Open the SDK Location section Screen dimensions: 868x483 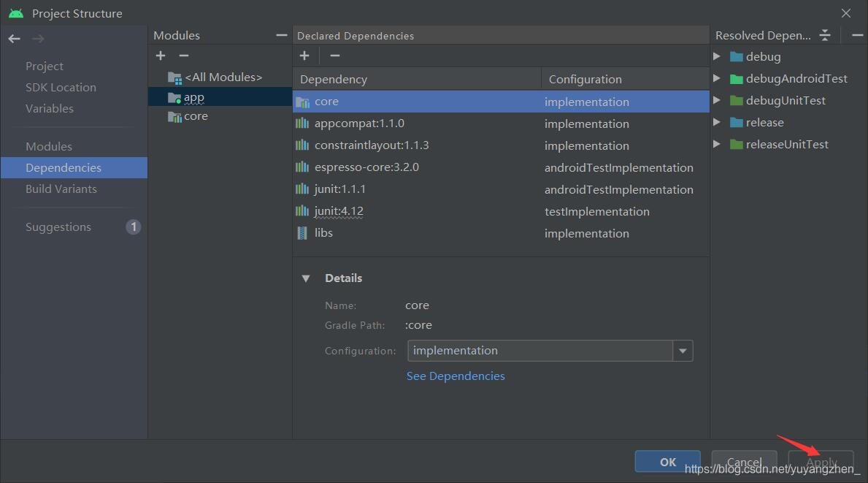pyautogui.click(x=61, y=87)
